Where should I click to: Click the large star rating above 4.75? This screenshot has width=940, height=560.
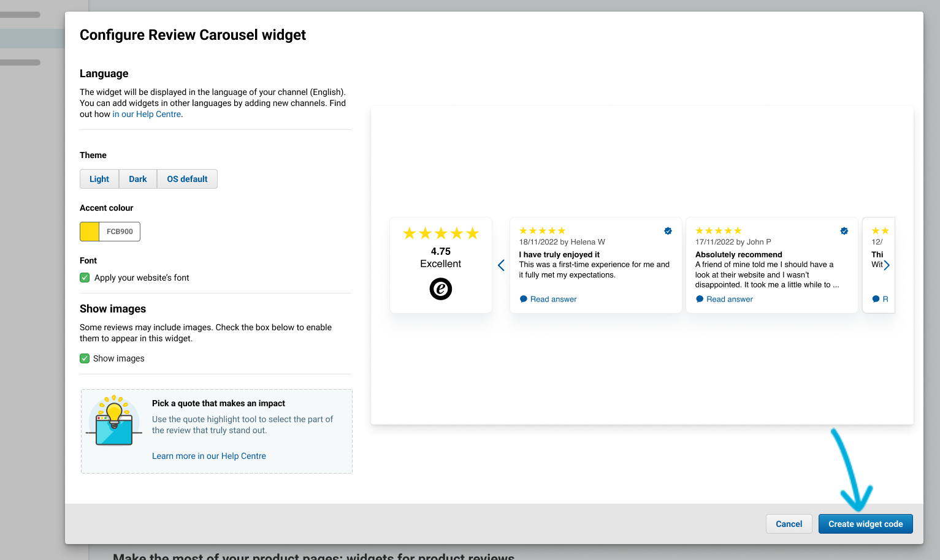pos(441,233)
